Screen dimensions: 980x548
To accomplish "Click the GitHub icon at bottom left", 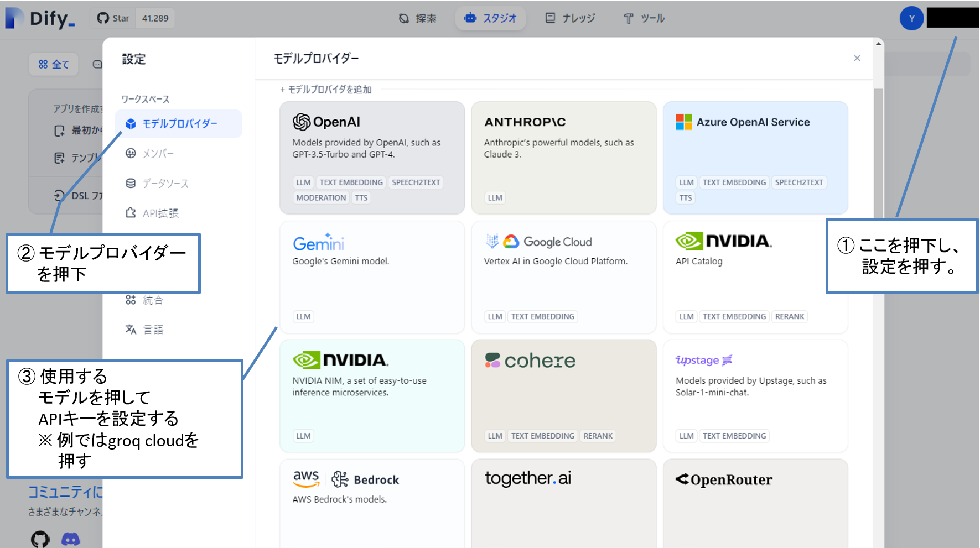I will [x=40, y=539].
